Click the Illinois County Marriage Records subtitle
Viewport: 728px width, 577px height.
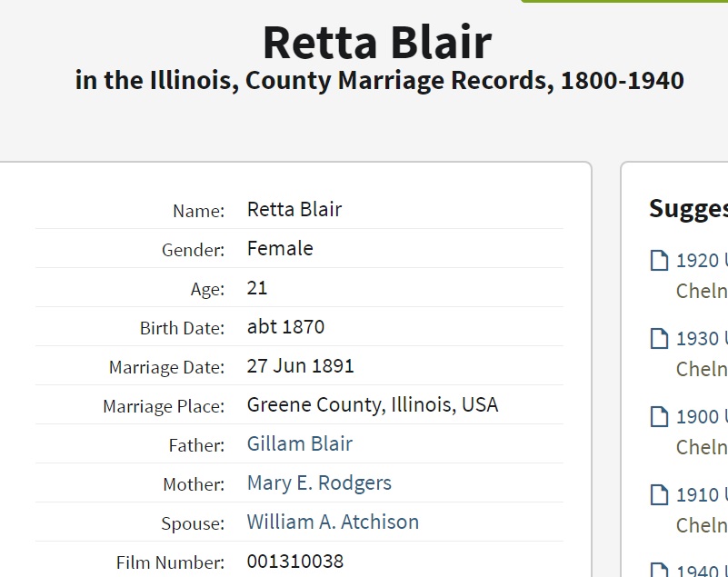pyautogui.click(x=379, y=81)
